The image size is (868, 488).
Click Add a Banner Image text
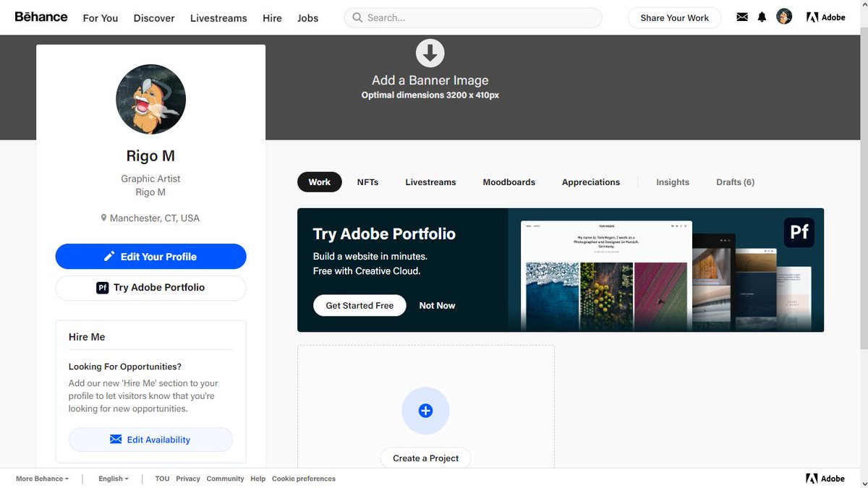430,80
